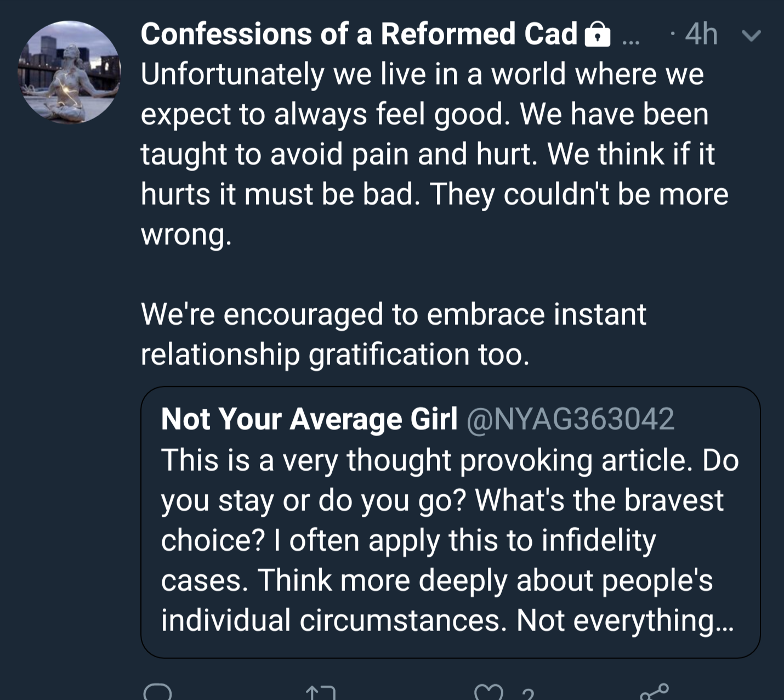Click the padlock icon beside the author name

point(598,35)
